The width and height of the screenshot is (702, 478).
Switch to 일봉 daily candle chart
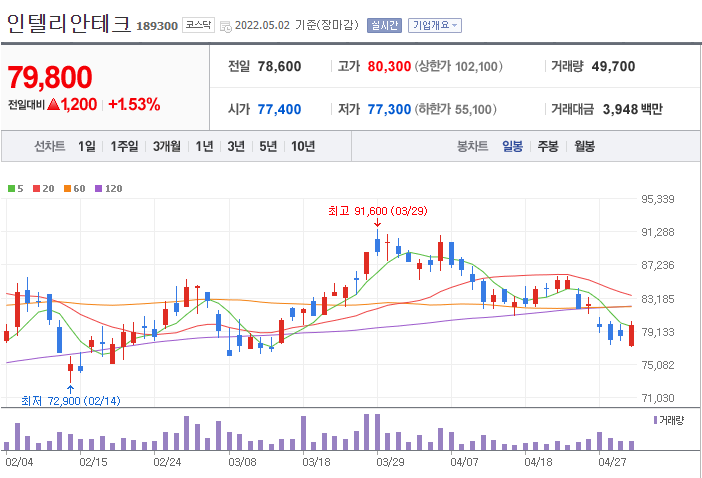tap(513, 146)
